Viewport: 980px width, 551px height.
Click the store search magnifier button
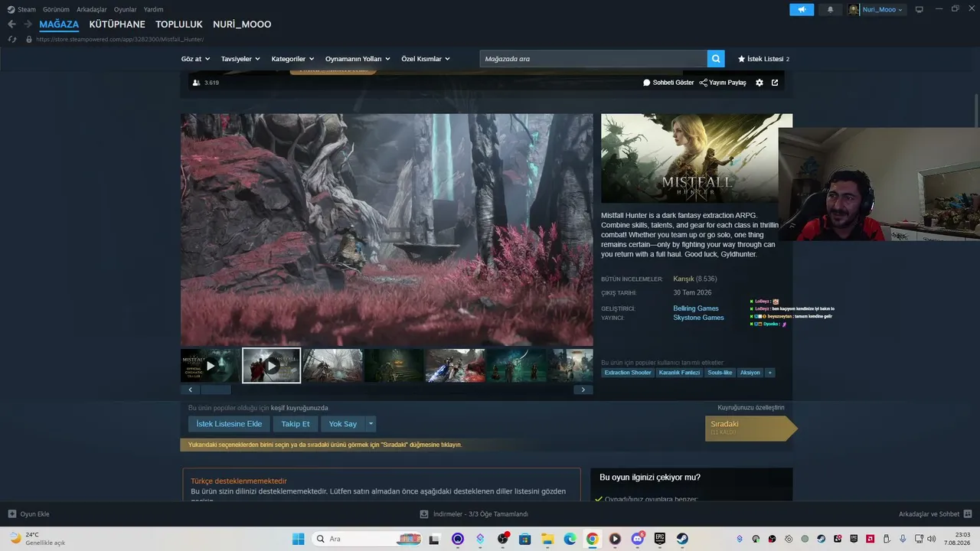point(716,59)
